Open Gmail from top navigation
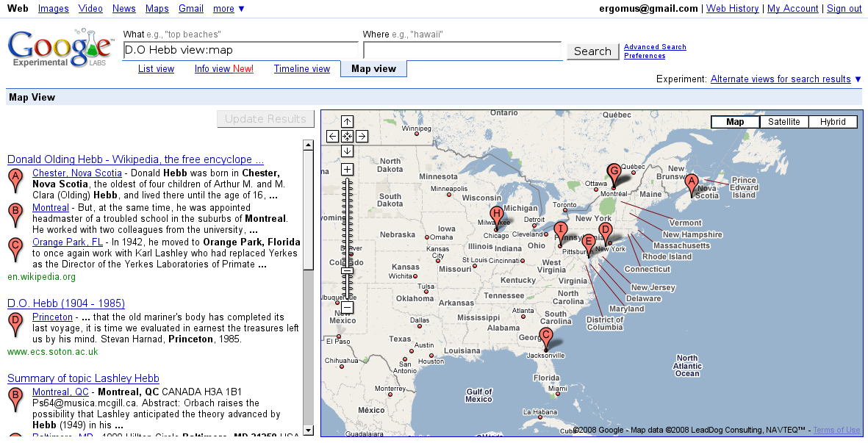 [191, 8]
